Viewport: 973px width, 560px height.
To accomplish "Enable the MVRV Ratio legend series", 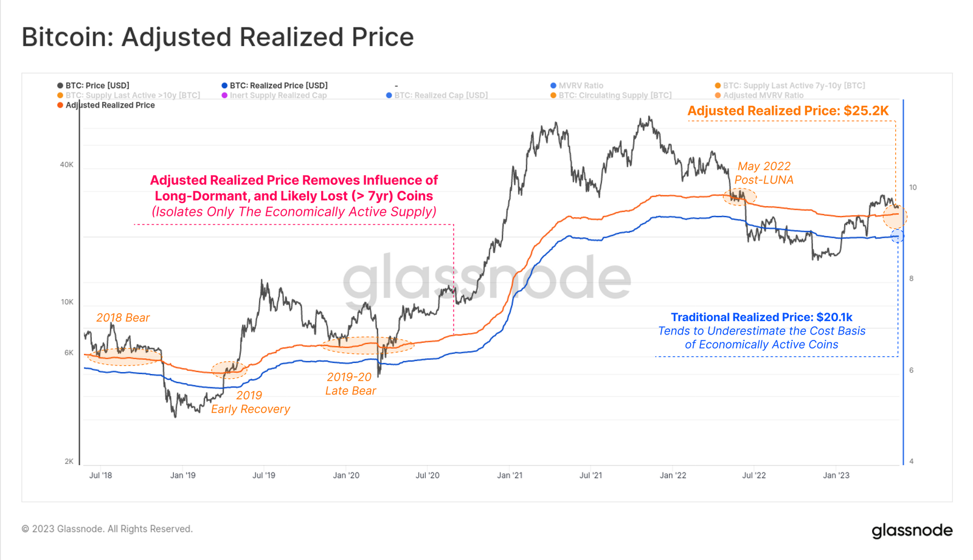I will click(x=577, y=86).
